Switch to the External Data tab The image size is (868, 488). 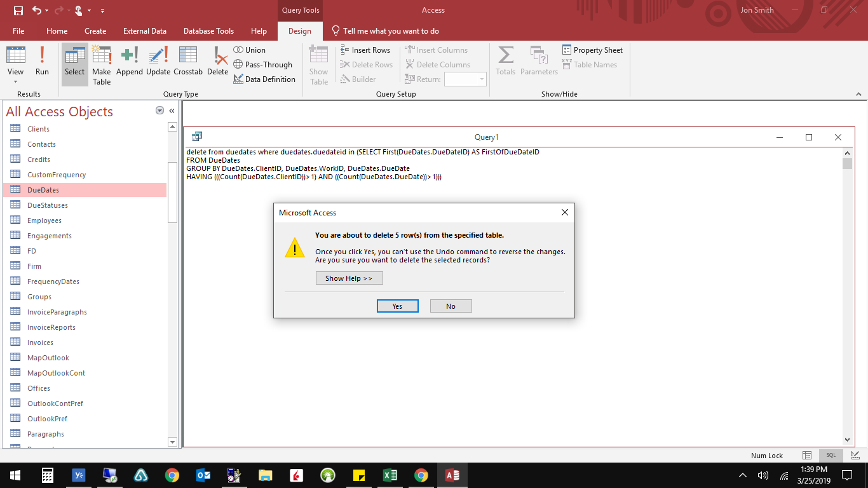145,30
